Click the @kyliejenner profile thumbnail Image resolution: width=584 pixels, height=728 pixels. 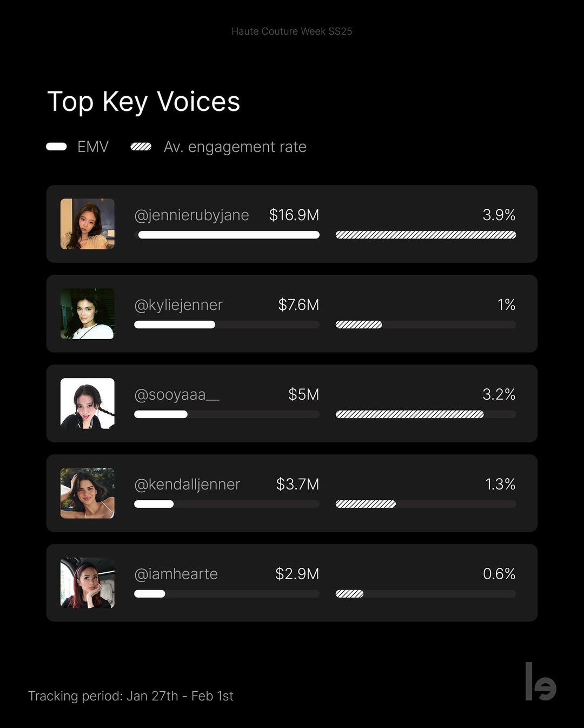(x=88, y=314)
